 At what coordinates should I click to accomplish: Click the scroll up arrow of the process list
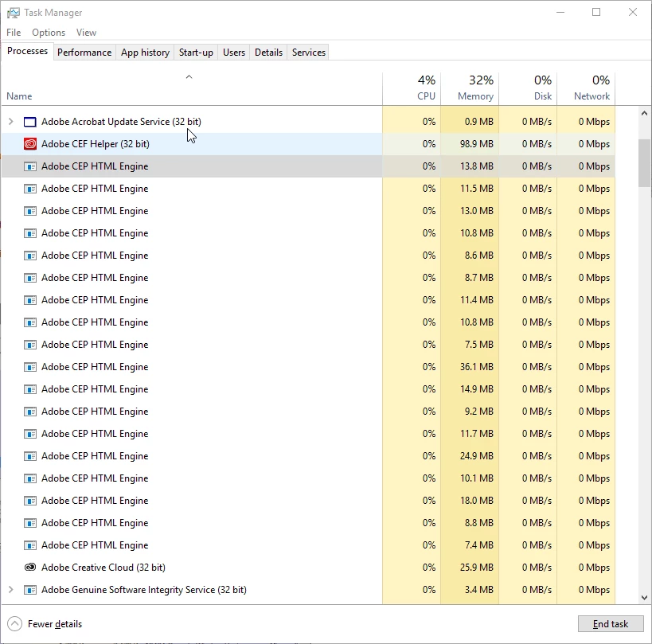[x=644, y=113]
